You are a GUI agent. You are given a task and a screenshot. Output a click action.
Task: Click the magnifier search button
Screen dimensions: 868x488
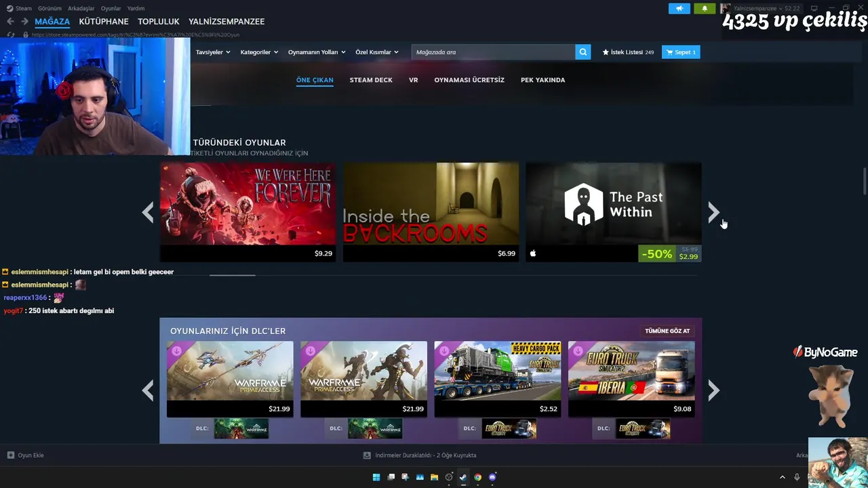coord(583,52)
